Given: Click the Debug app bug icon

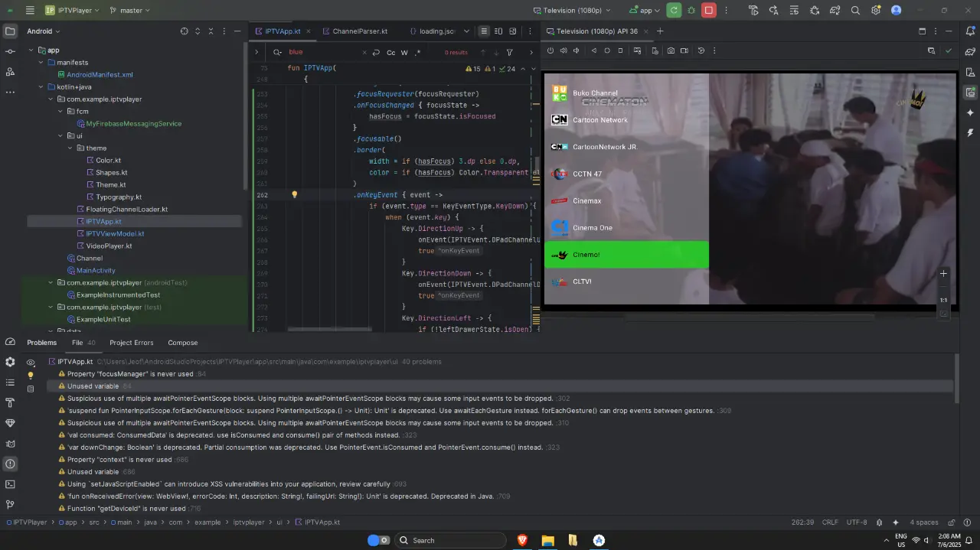Looking at the screenshot, I should [x=691, y=10].
